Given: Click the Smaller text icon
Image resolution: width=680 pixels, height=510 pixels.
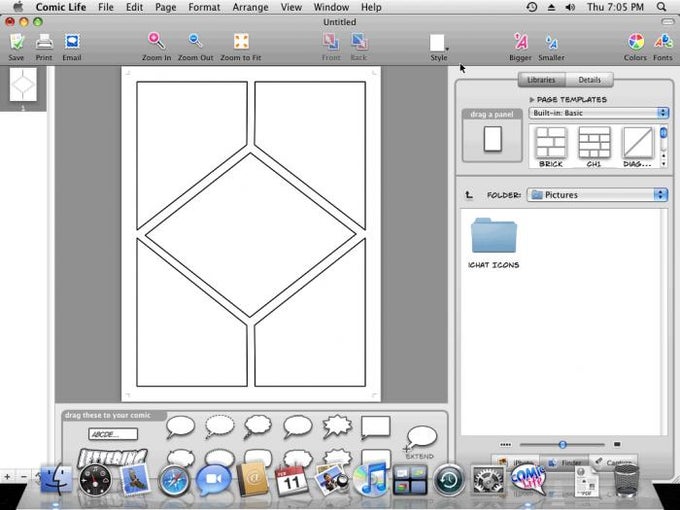Looking at the screenshot, I should pos(551,42).
